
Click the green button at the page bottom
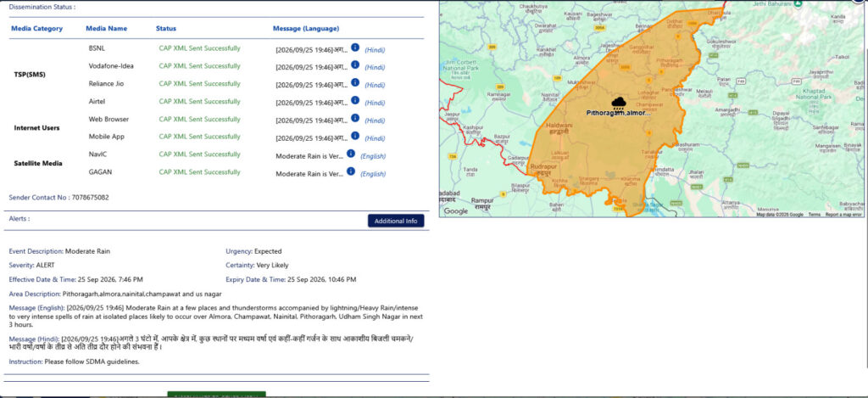[216, 395]
